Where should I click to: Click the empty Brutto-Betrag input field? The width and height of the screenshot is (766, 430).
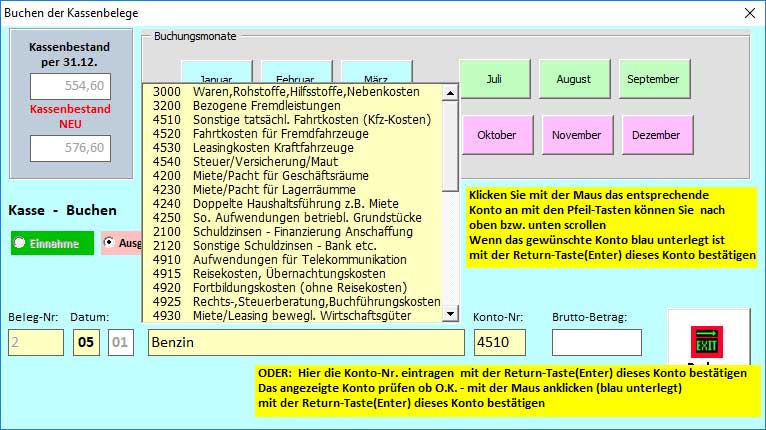pyautogui.click(x=596, y=342)
